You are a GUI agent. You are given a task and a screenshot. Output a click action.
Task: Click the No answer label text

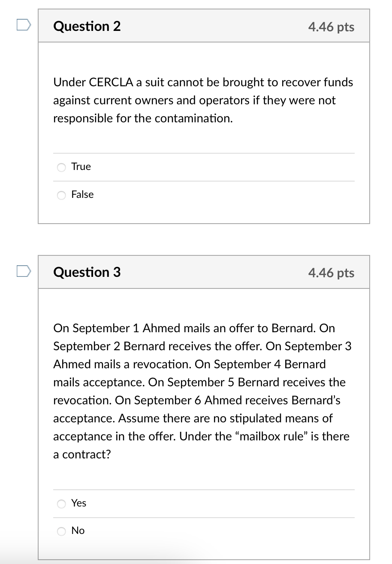[x=78, y=531]
